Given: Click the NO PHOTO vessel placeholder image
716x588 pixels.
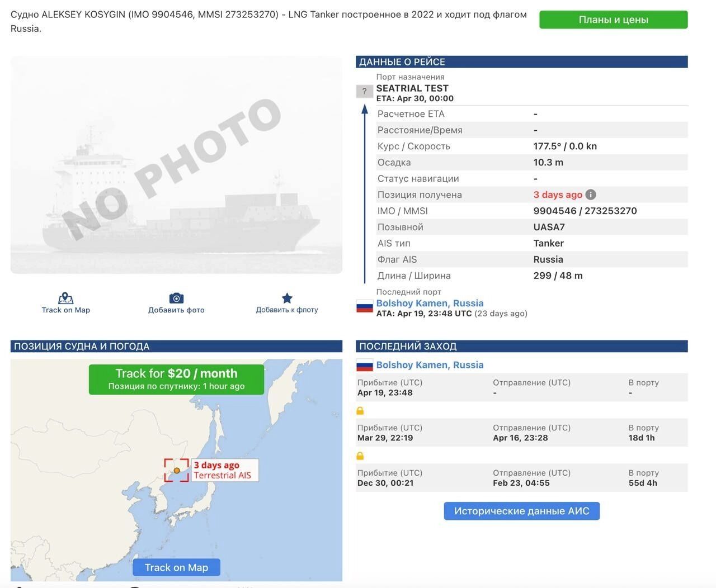Looking at the screenshot, I should [176, 165].
